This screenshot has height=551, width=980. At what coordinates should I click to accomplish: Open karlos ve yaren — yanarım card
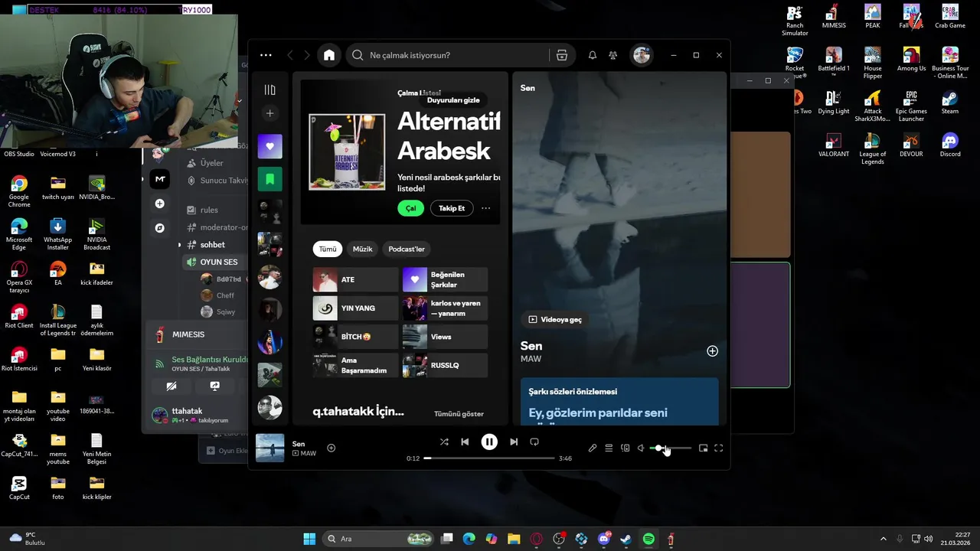tap(445, 308)
